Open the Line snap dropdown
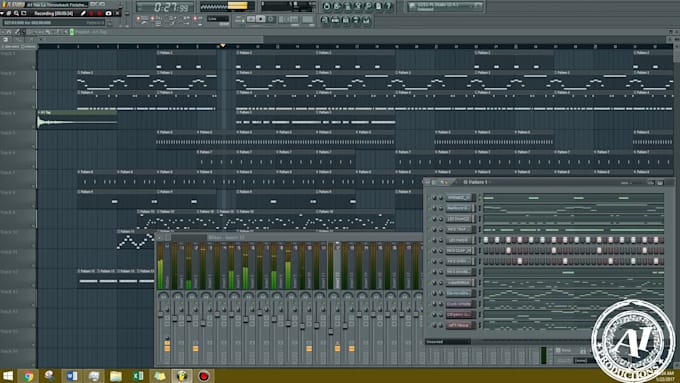This screenshot has height=383, width=680. 218,19
